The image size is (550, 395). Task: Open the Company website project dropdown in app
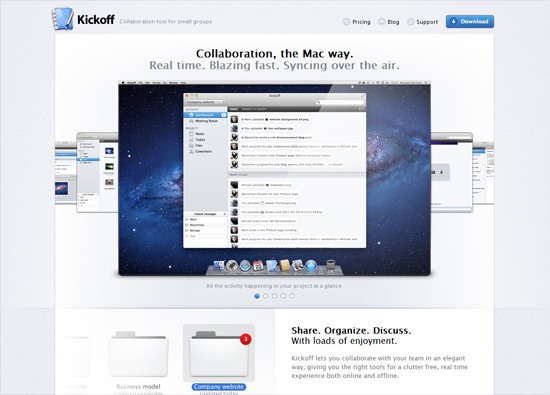pyautogui.click(x=206, y=102)
